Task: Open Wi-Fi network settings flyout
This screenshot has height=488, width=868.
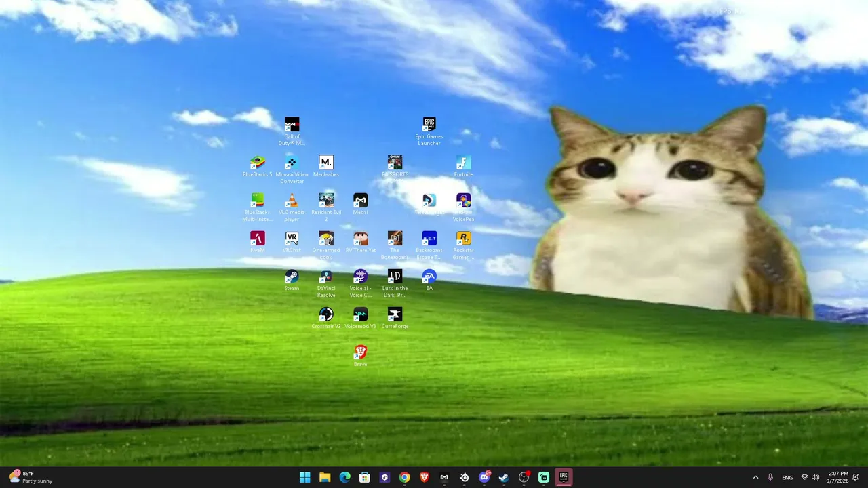Action: point(804,477)
